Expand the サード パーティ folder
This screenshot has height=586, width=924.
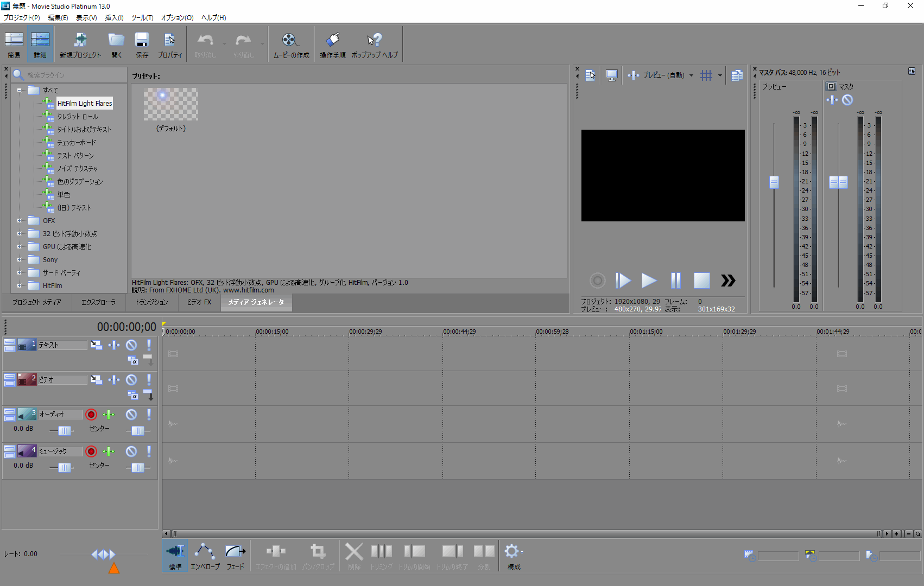[19, 273]
